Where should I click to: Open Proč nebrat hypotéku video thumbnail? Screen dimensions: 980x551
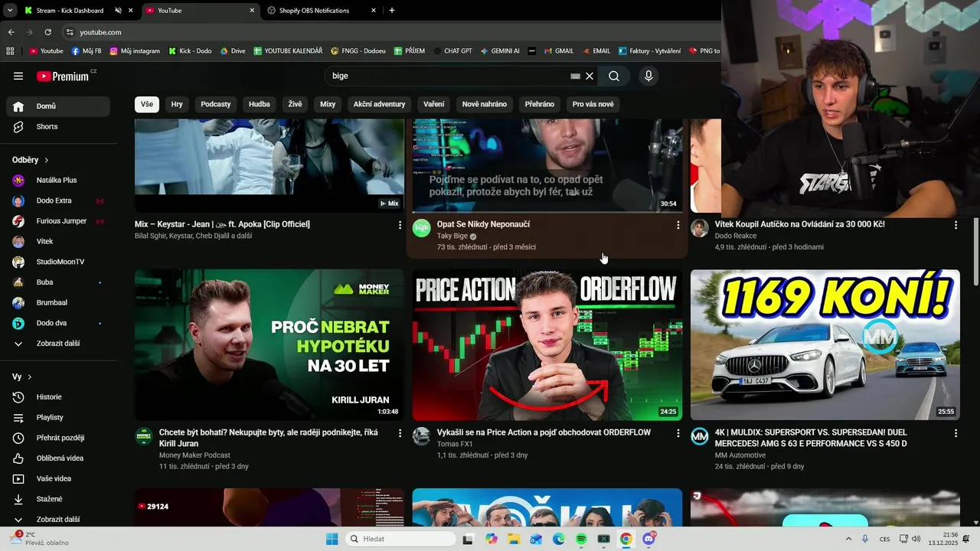point(269,345)
